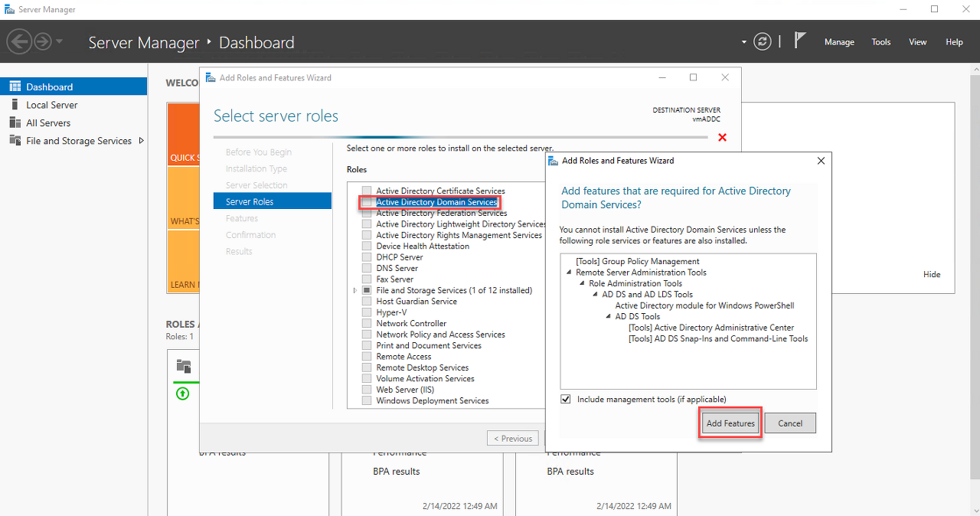Open the Manage menu

click(x=839, y=42)
